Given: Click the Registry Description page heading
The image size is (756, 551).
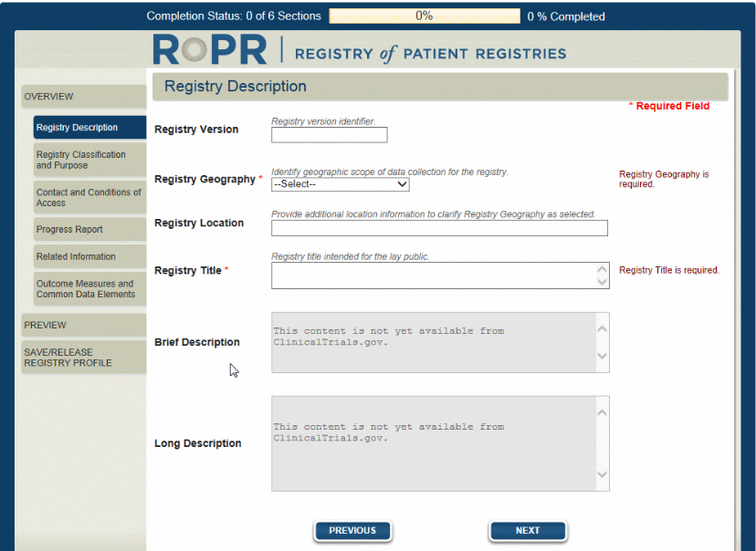Looking at the screenshot, I should click(236, 87).
